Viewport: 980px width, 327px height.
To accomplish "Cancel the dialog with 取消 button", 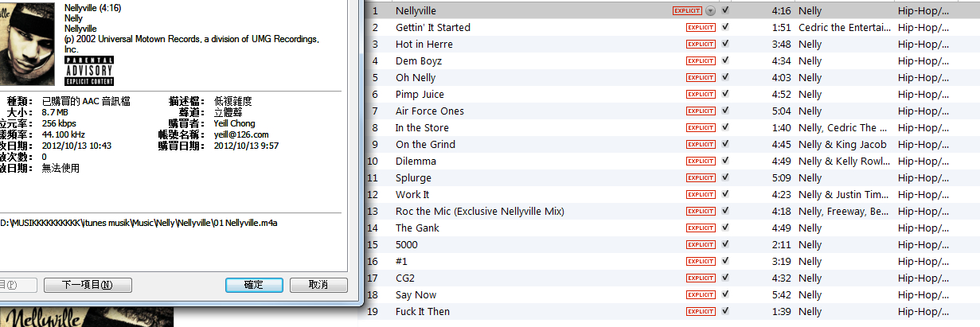I will [x=318, y=285].
